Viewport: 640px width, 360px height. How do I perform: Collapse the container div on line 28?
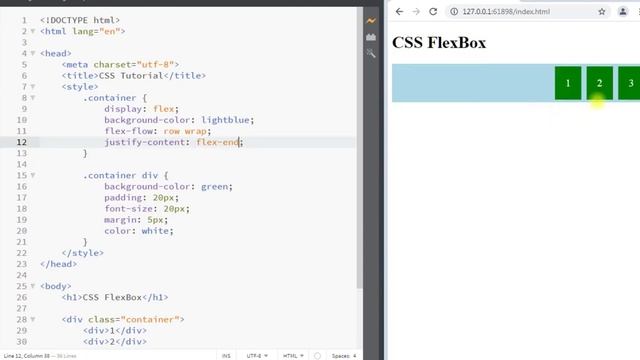33,319
